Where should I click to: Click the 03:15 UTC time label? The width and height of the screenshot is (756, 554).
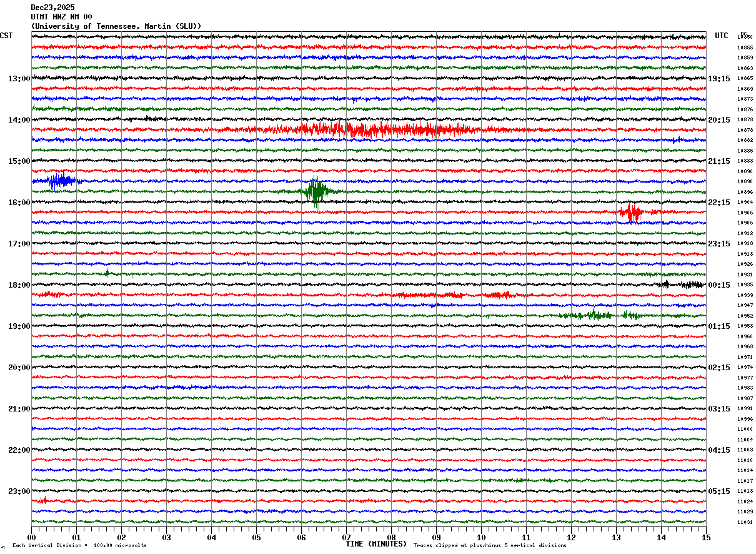point(719,409)
